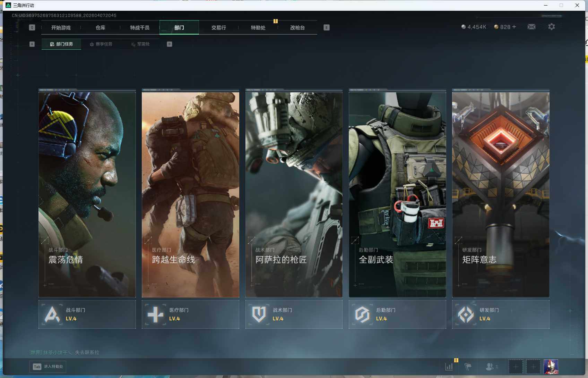Click the 进入特勤处 button
Image resolution: width=588 pixels, height=378 pixels.
click(48, 367)
